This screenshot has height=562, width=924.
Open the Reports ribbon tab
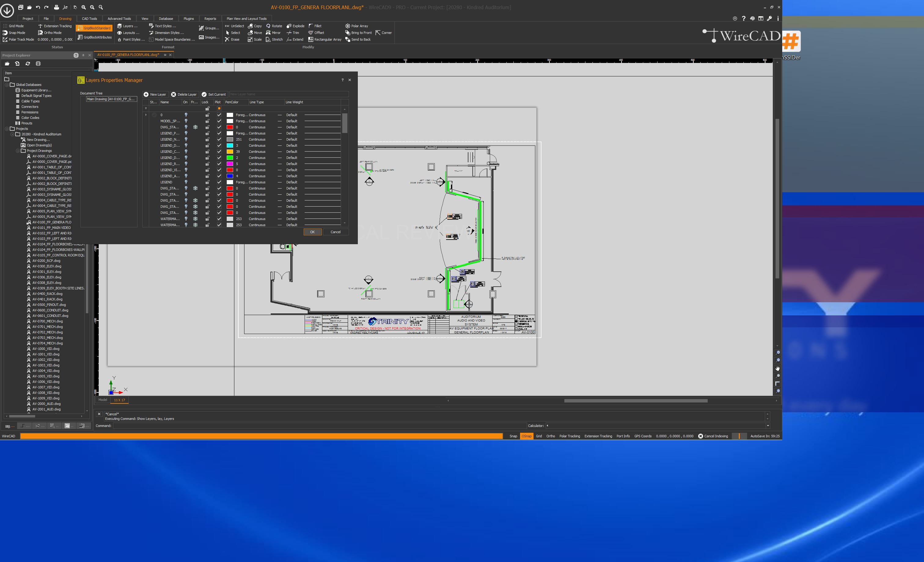210,18
